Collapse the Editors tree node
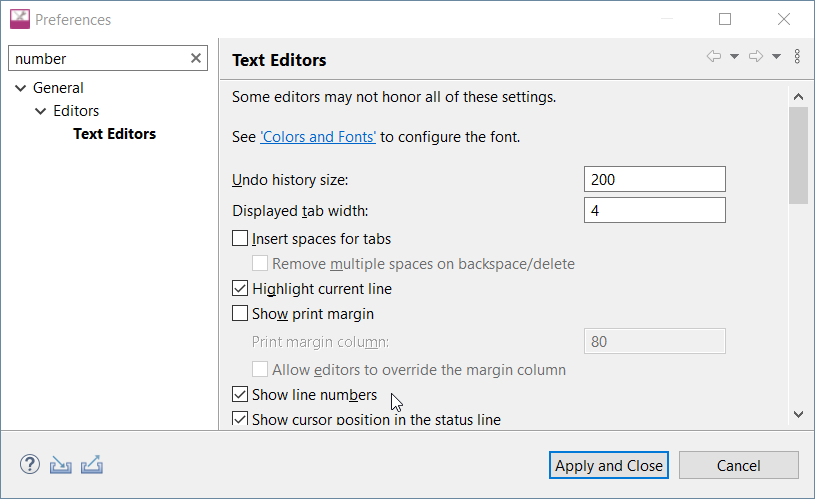Screen dimensions: 815x499 41,111
